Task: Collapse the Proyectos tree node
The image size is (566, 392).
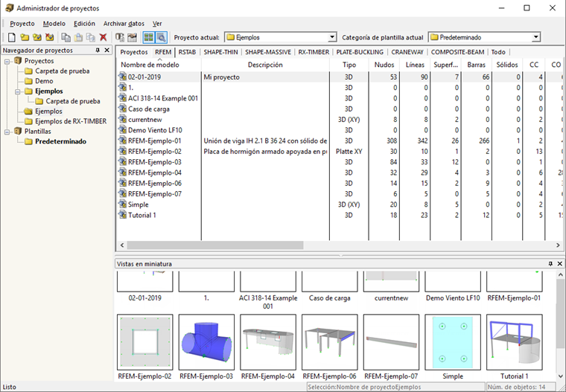Action: pyautogui.click(x=7, y=61)
